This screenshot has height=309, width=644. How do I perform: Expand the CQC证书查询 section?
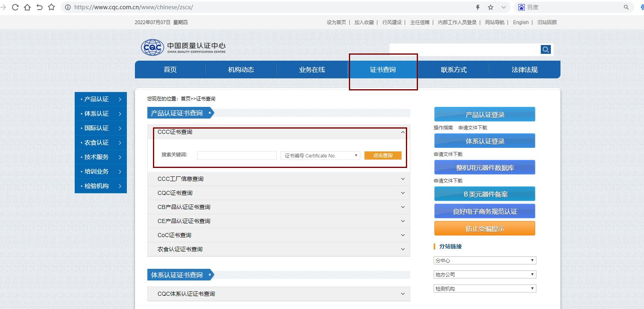[403, 193]
